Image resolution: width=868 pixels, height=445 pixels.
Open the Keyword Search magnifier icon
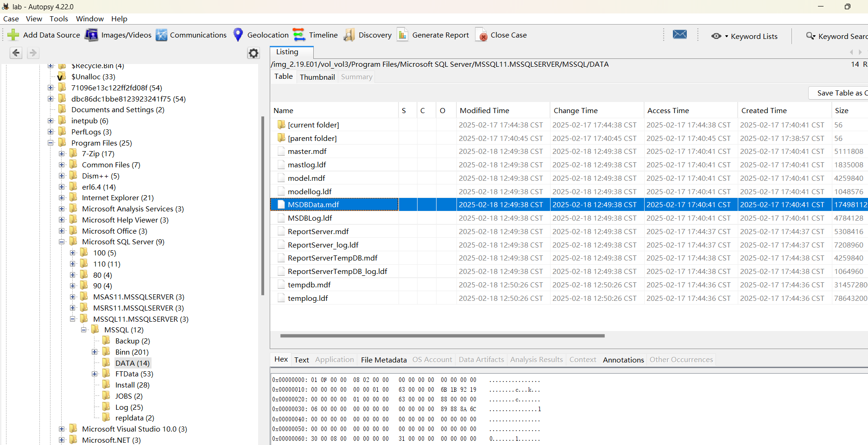pos(811,36)
